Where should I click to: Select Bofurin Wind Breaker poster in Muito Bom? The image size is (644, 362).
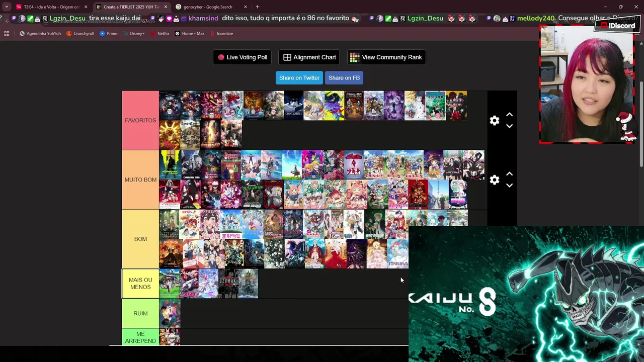[x=252, y=195]
